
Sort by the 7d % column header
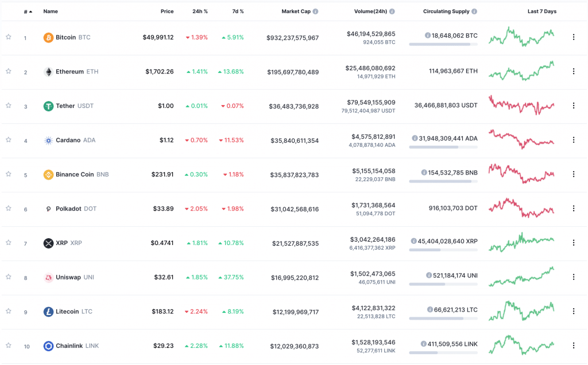tap(238, 11)
